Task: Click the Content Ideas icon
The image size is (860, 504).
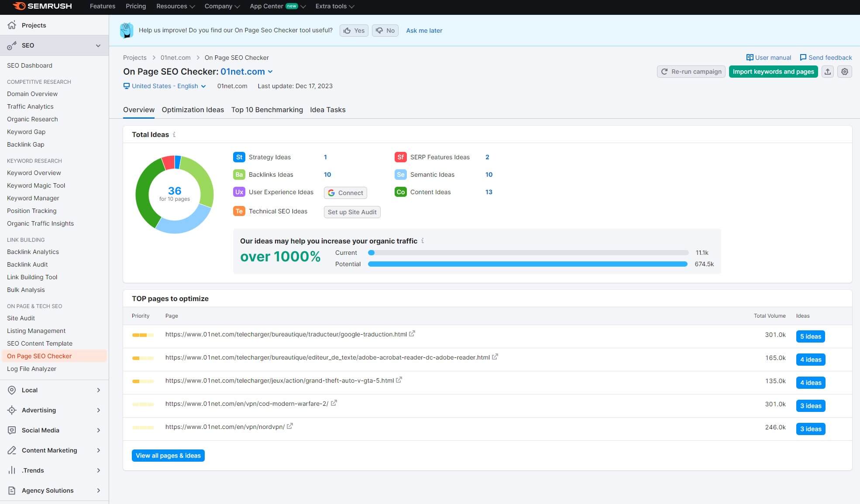Action: [x=400, y=192]
